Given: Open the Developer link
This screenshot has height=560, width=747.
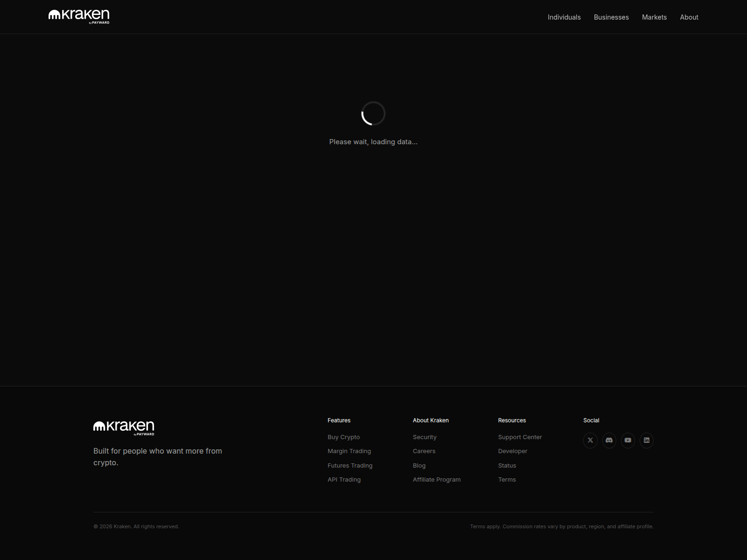Looking at the screenshot, I should click(x=513, y=451).
